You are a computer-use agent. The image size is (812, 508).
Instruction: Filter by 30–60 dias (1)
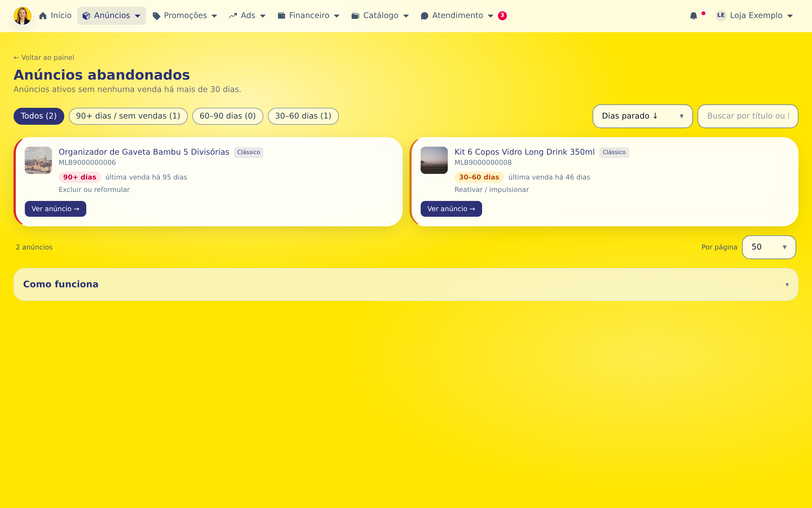303,116
